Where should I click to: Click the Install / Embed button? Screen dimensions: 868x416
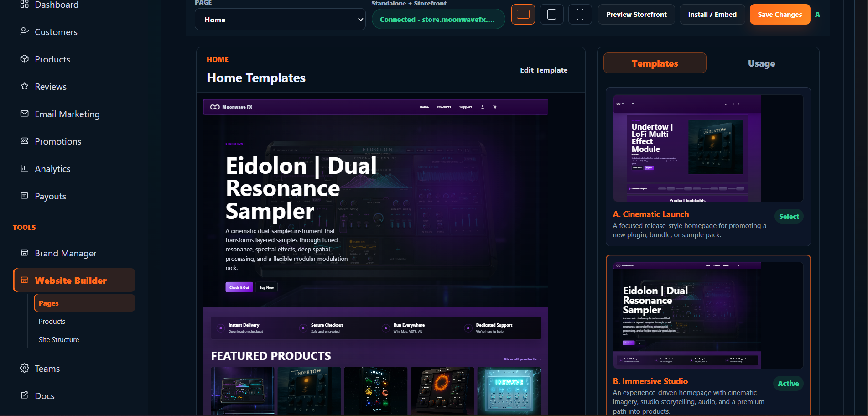pyautogui.click(x=712, y=15)
